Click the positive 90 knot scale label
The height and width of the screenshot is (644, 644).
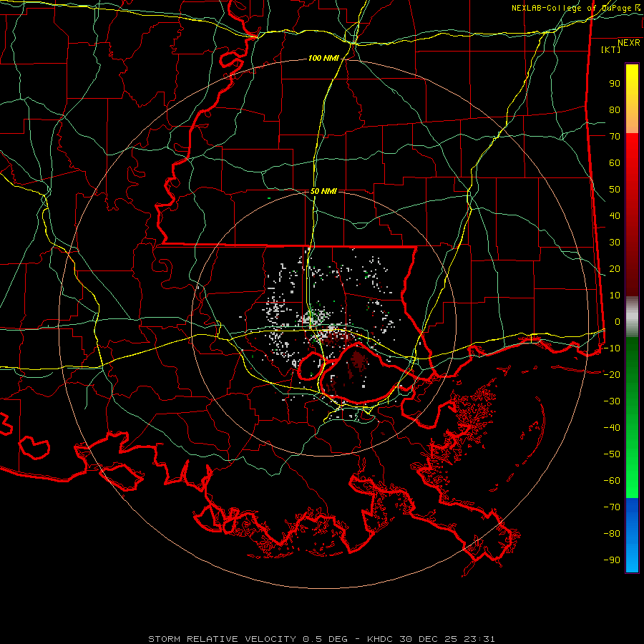(615, 84)
